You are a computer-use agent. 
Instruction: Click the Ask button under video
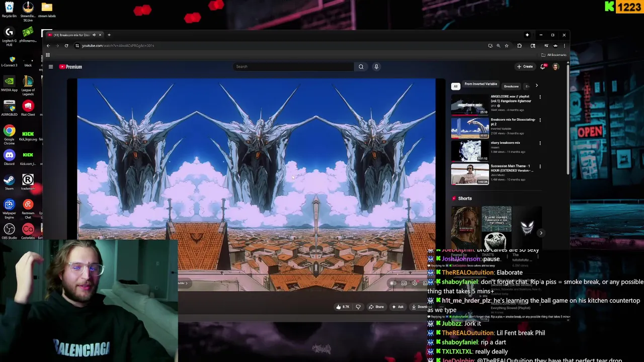[397, 307]
